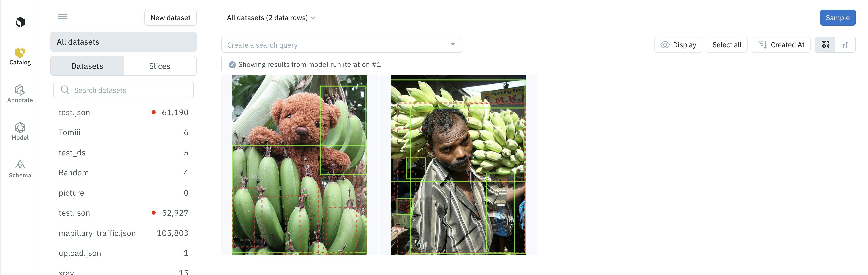This screenshot has height=275, width=868.
Task: Switch to grid gallery view
Action: (x=825, y=45)
